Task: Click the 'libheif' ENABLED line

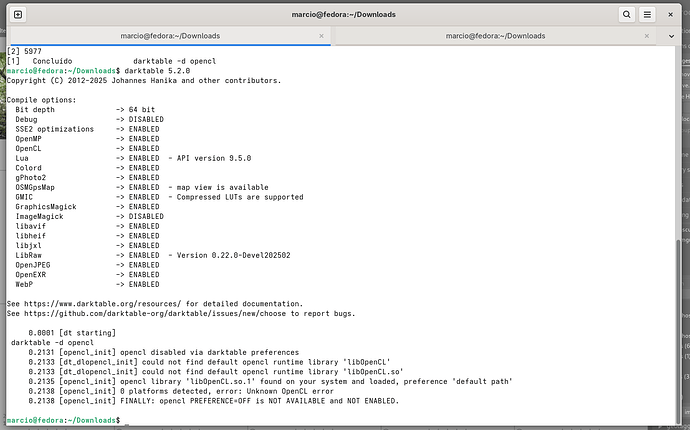Action: [87, 235]
